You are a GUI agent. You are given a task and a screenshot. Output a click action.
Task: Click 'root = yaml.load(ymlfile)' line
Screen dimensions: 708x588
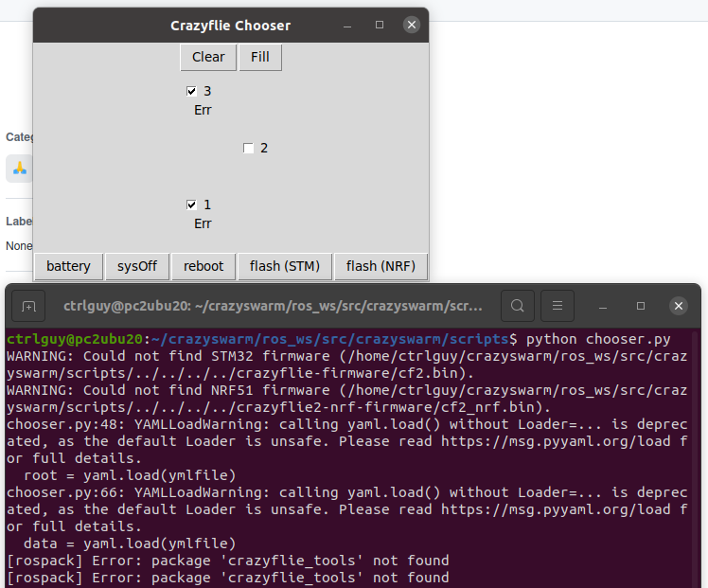[130, 475]
